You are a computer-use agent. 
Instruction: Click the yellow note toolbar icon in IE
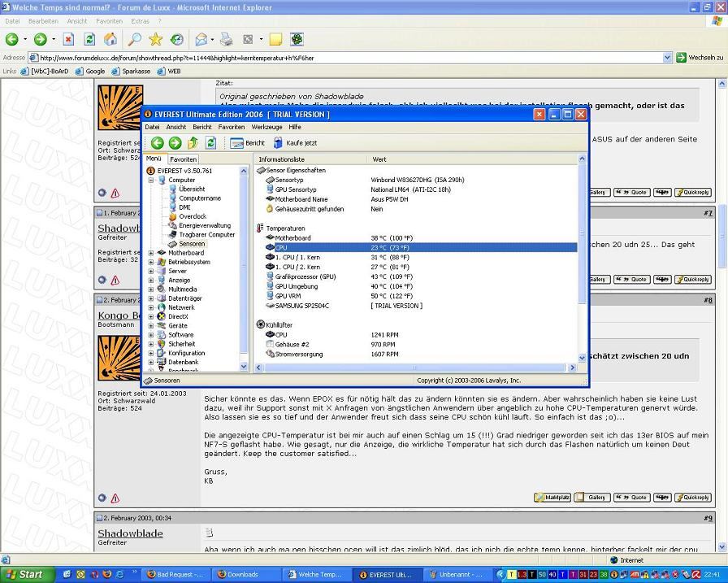[275, 40]
